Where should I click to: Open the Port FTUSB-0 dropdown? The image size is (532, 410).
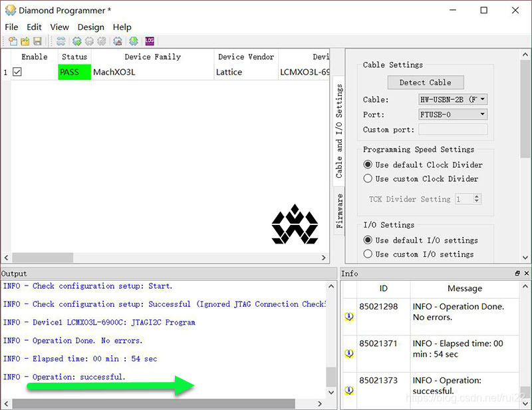pos(453,114)
